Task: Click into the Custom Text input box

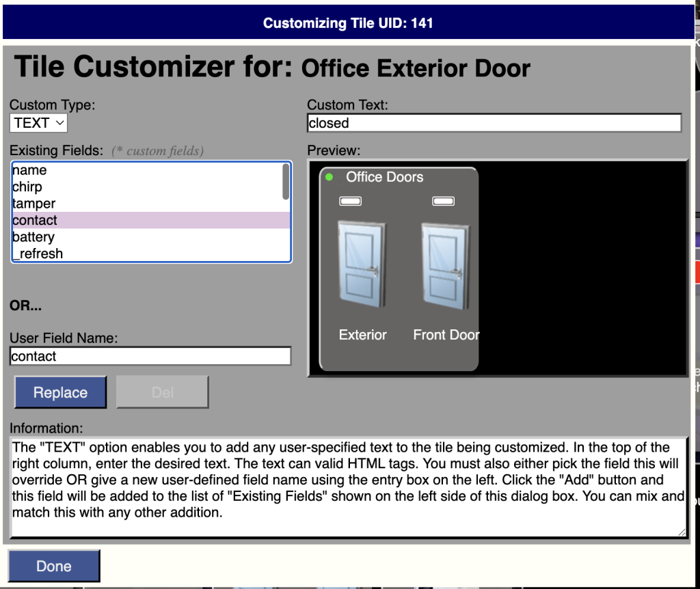Action: 494,123
